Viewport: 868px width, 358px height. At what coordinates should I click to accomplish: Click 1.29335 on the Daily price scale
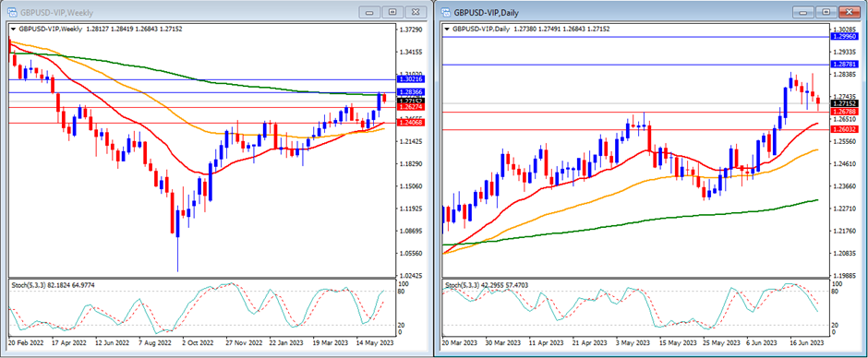[x=845, y=52]
